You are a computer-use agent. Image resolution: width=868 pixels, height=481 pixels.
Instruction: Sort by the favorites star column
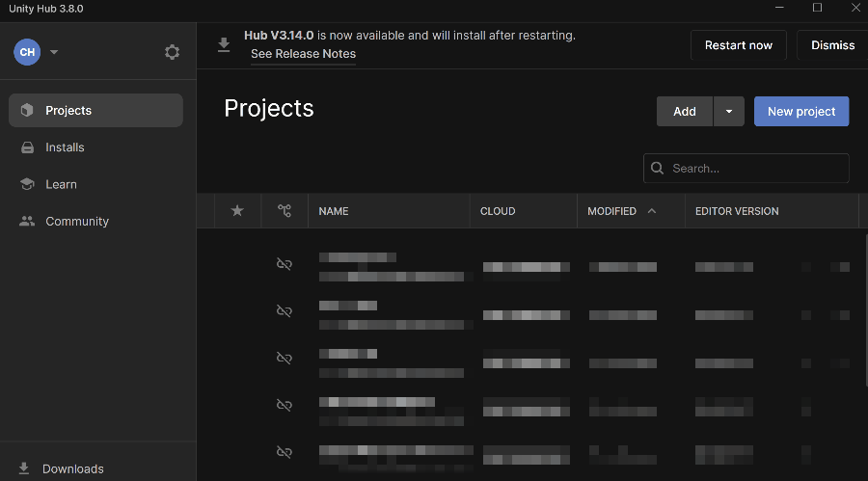click(237, 211)
